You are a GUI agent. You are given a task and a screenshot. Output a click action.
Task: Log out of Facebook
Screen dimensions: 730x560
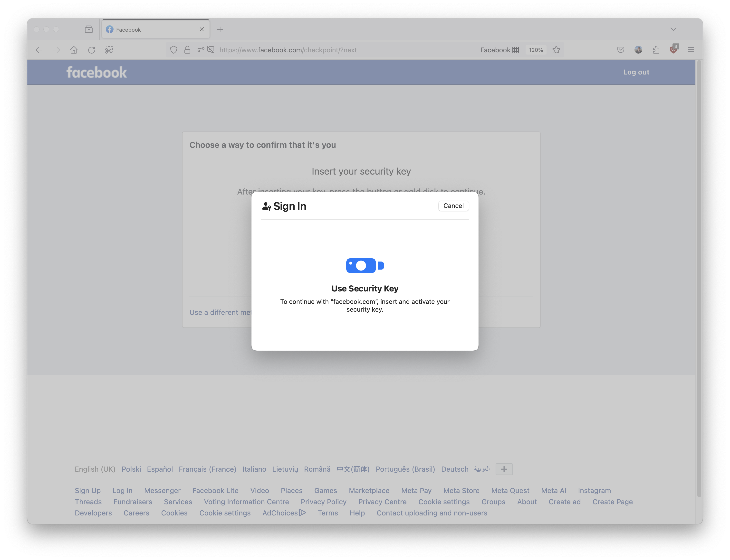click(636, 72)
